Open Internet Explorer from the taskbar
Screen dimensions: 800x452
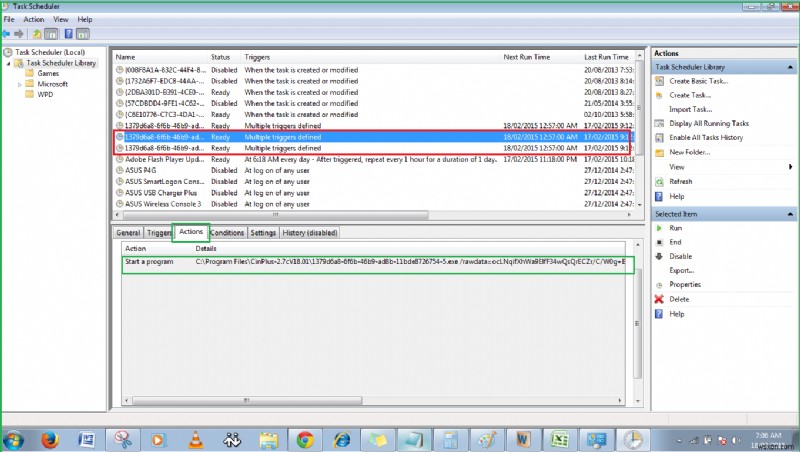[x=341, y=439]
